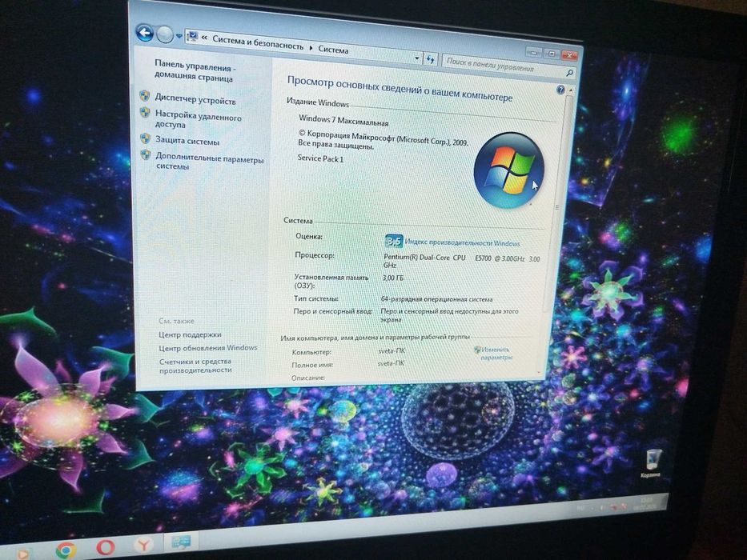Open 'Центр обновления Windows' link

tap(207, 348)
